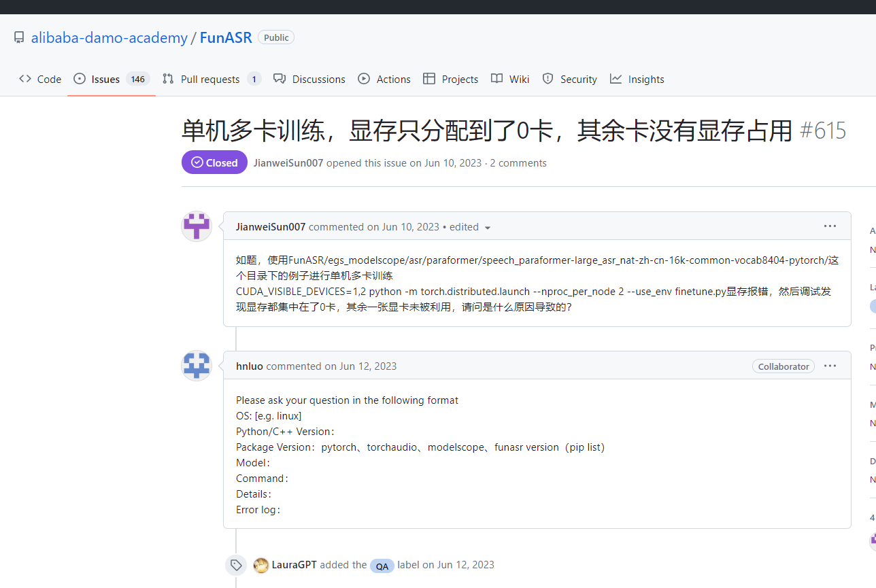
Task: Click the 'Command:' line in hnluo's comment
Action: click(263, 479)
